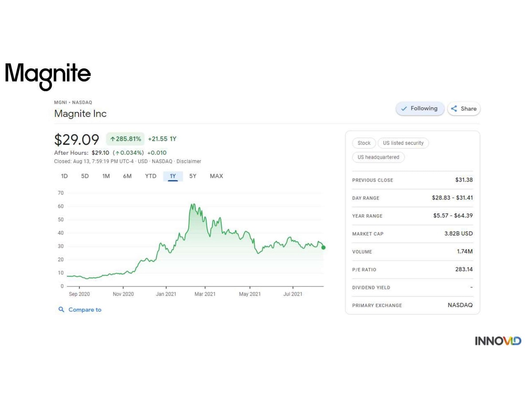Click the May 2021 axis label
The height and width of the screenshot is (411, 532).
point(250,294)
